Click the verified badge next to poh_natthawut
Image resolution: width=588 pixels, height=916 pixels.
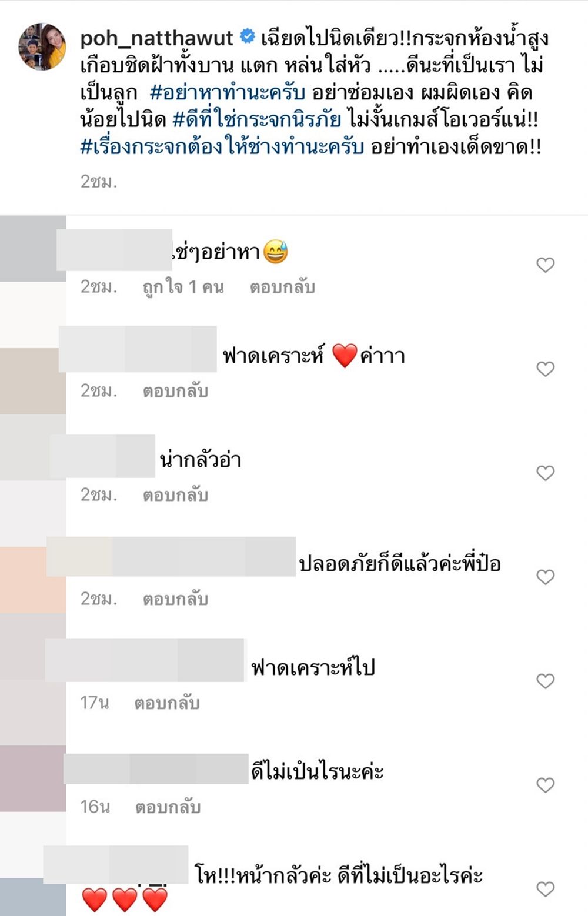[x=248, y=38]
